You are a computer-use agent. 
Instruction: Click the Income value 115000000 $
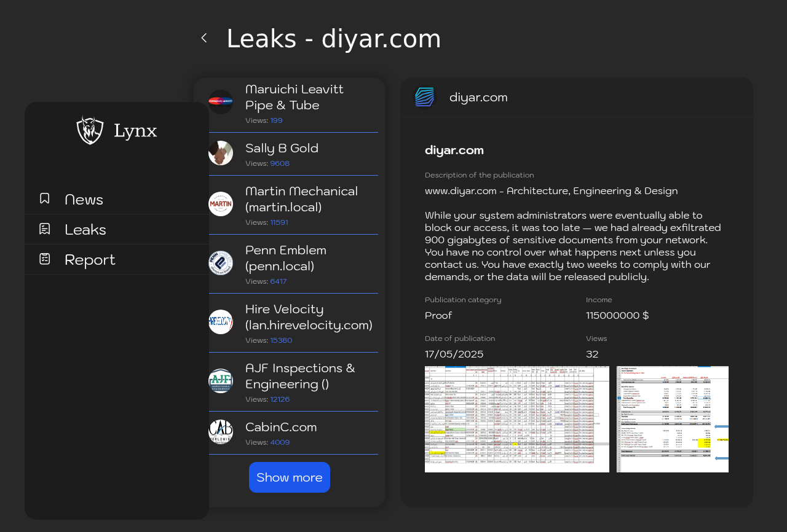pyautogui.click(x=617, y=315)
